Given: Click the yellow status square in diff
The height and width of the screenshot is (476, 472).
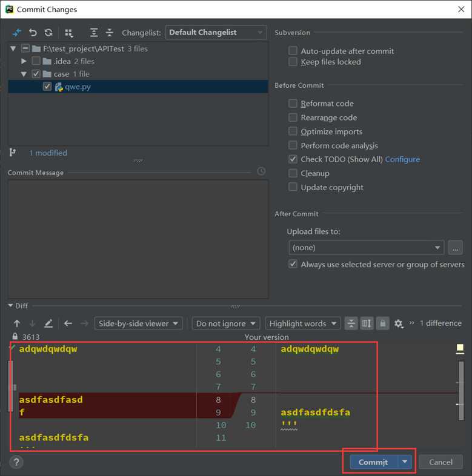Looking at the screenshot, I should [460, 348].
